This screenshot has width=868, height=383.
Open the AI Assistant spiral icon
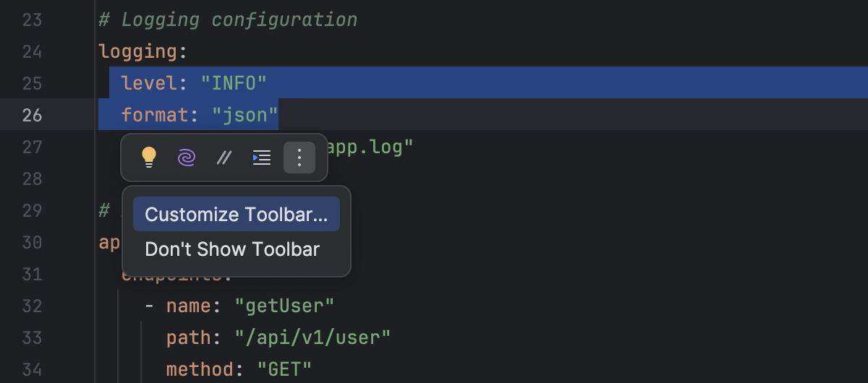pyautogui.click(x=187, y=157)
